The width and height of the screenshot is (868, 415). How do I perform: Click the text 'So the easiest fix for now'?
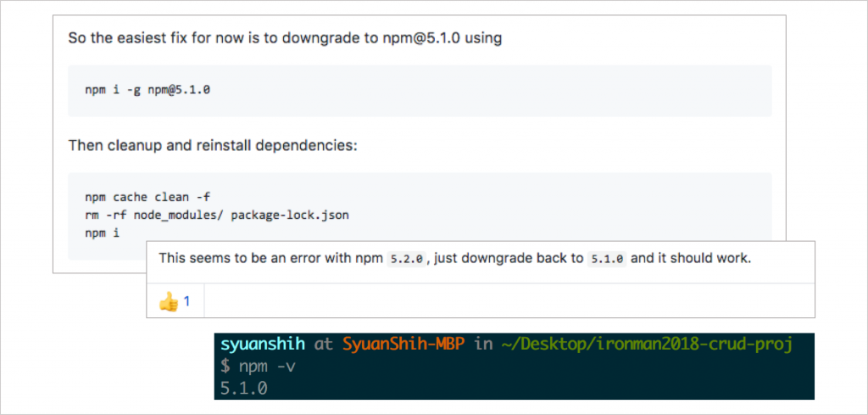[x=155, y=39]
